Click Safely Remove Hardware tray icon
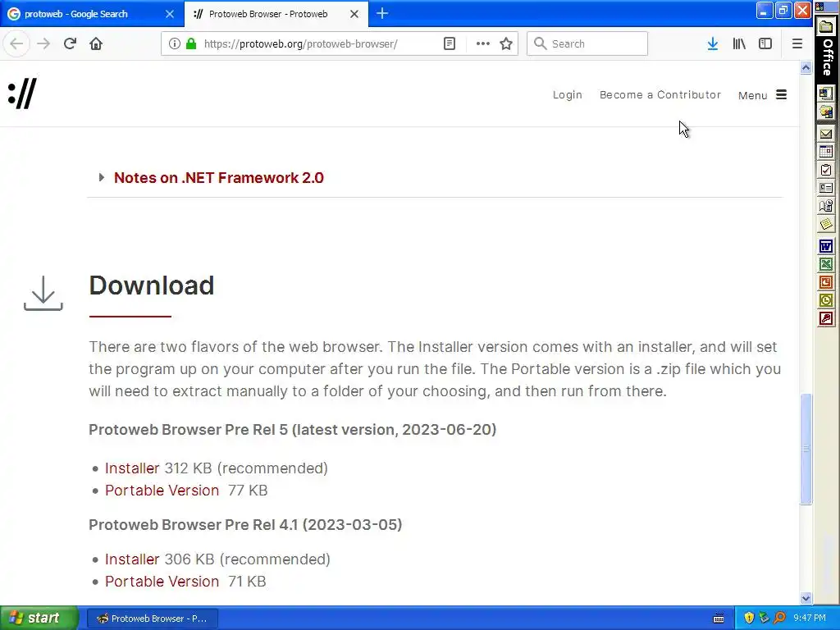Screen dimensions: 840x630 764,619
